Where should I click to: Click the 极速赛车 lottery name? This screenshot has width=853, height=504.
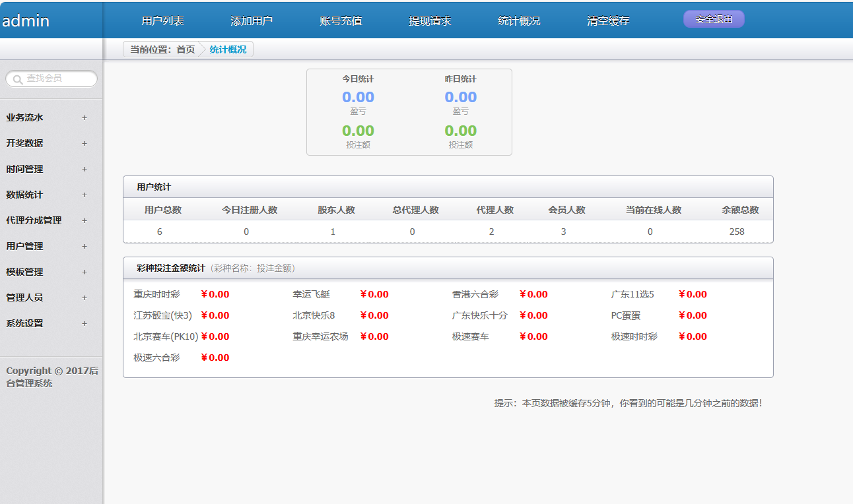pyautogui.click(x=471, y=336)
